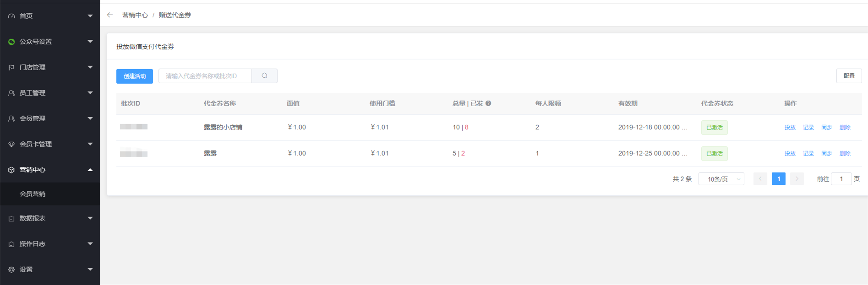The image size is (868, 285).
Task: Click the person icon beside 员工管理
Action: (x=11, y=93)
